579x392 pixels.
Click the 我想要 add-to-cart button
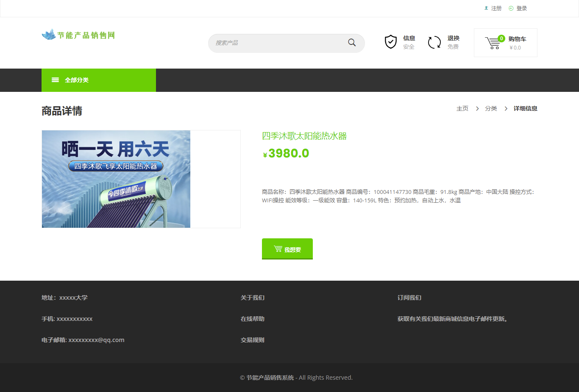tap(287, 249)
